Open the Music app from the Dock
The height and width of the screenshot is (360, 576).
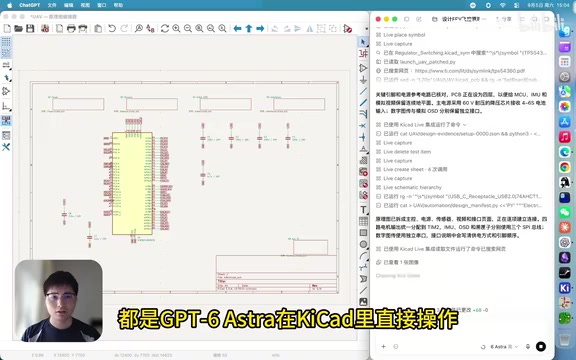tap(565, 137)
